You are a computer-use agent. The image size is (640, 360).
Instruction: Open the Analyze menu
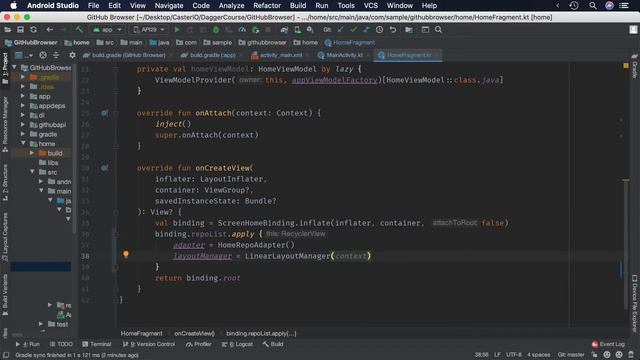(x=231, y=6)
